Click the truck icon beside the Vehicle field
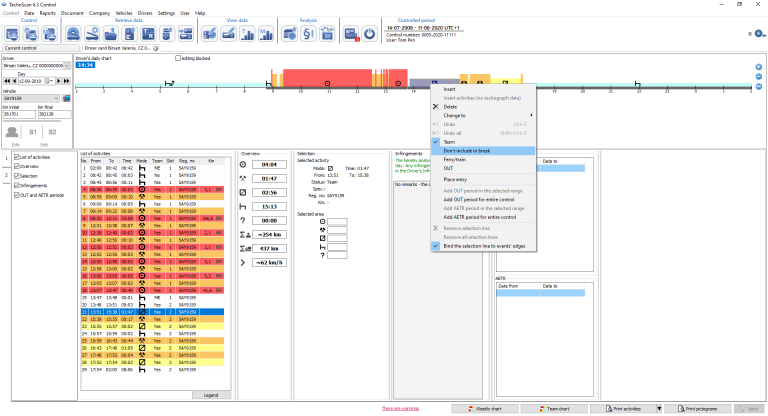The image size is (768, 416). click(x=66, y=98)
